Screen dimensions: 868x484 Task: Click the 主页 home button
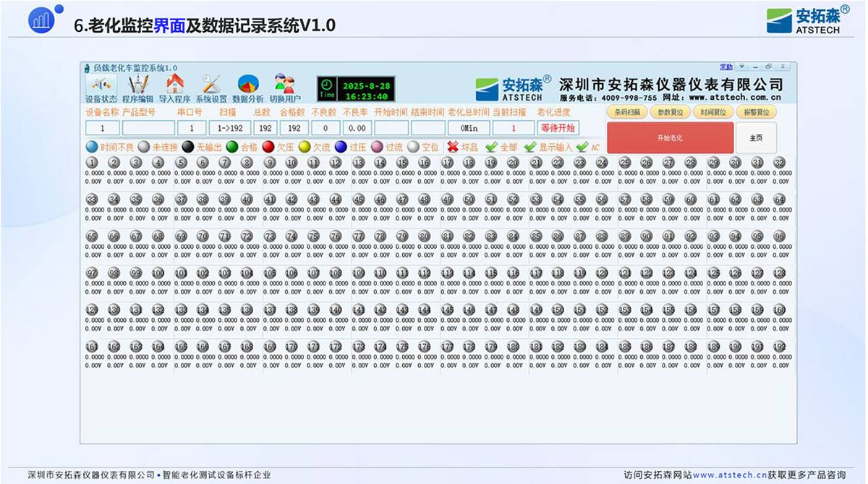coord(755,137)
